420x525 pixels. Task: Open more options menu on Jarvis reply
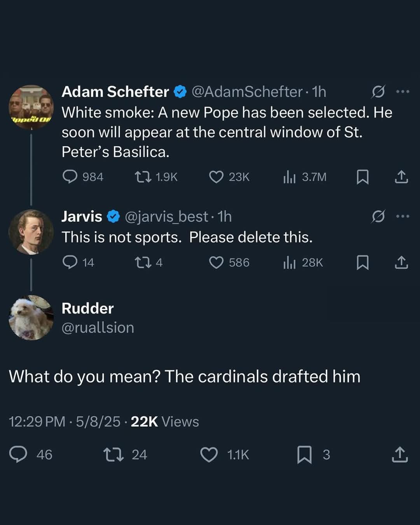(x=402, y=216)
